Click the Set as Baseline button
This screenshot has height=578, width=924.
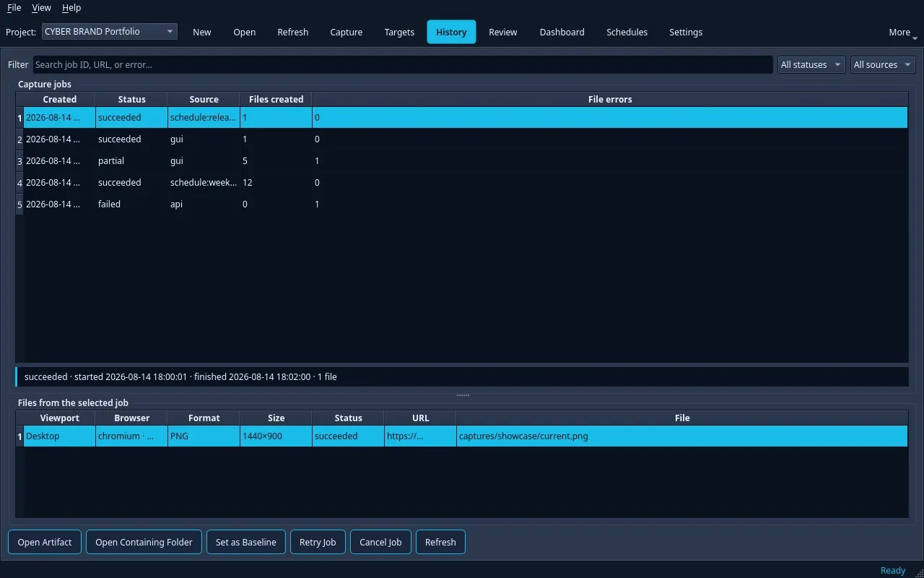point(246,542)
